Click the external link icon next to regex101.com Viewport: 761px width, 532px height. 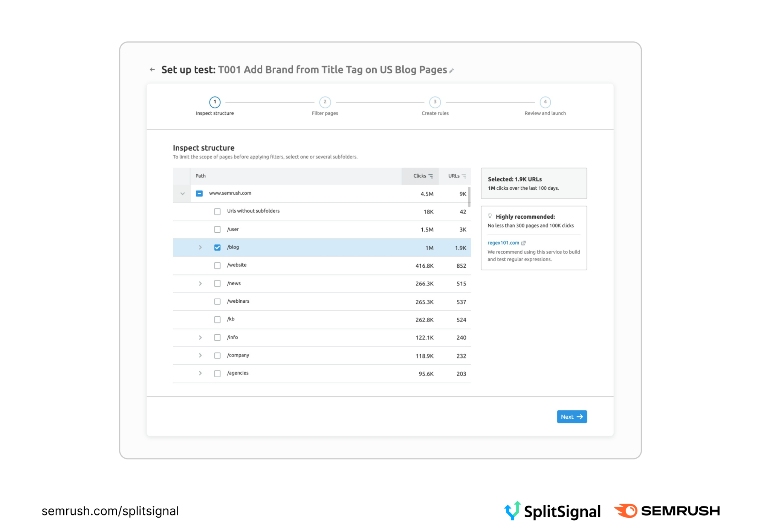tap(523, 243)
